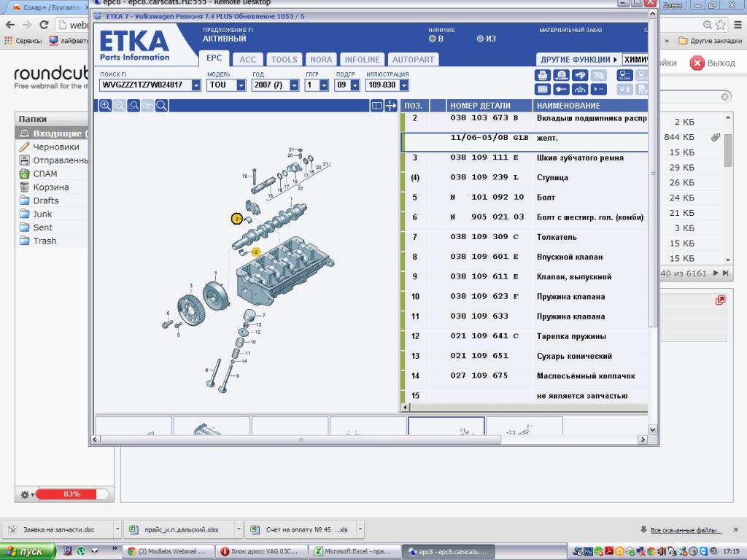
Task: Open the ГЛГР dropdown
Action: tap(324, 85)
